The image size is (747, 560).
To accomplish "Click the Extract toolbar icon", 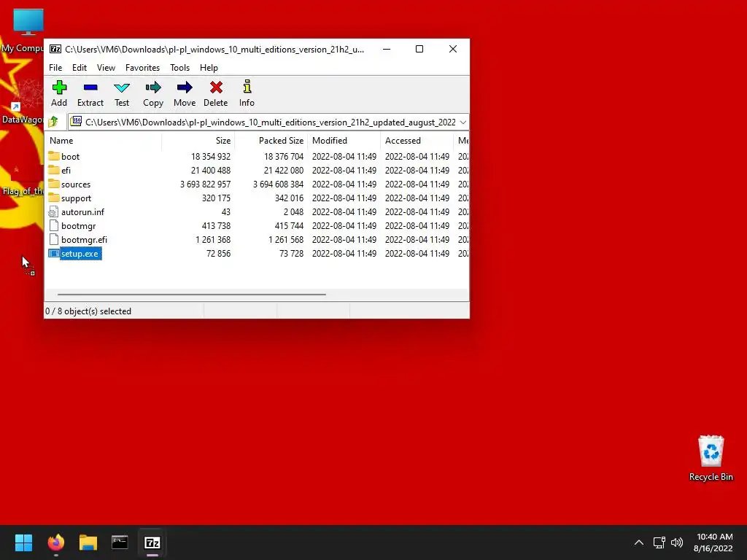I will (90, 87).
